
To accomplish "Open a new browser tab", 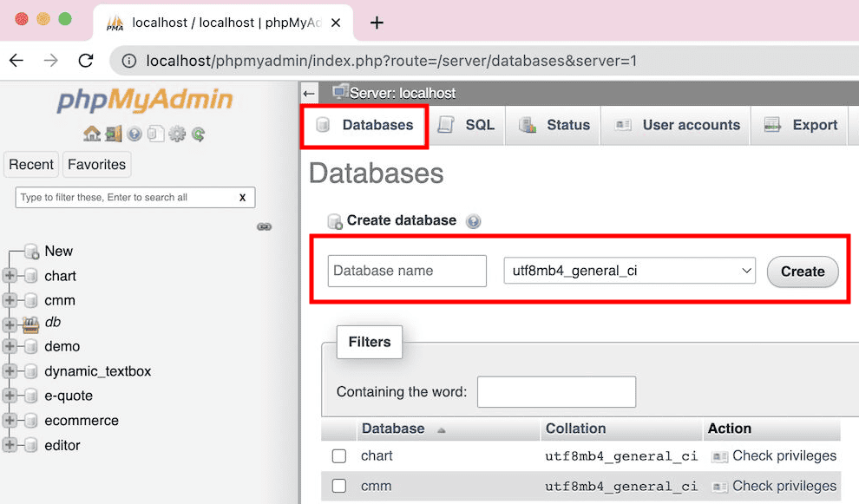I will pos(377,23).
